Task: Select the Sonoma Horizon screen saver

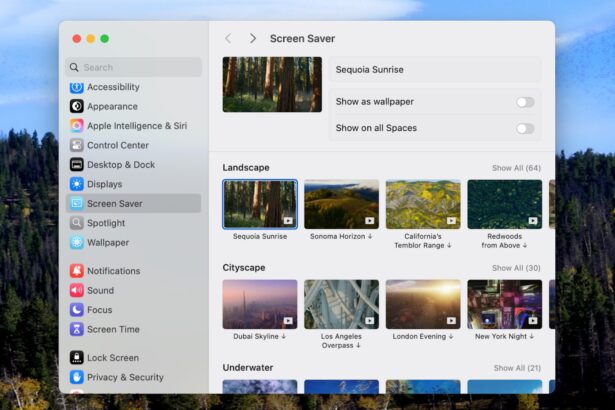Action: click(342, 204)
